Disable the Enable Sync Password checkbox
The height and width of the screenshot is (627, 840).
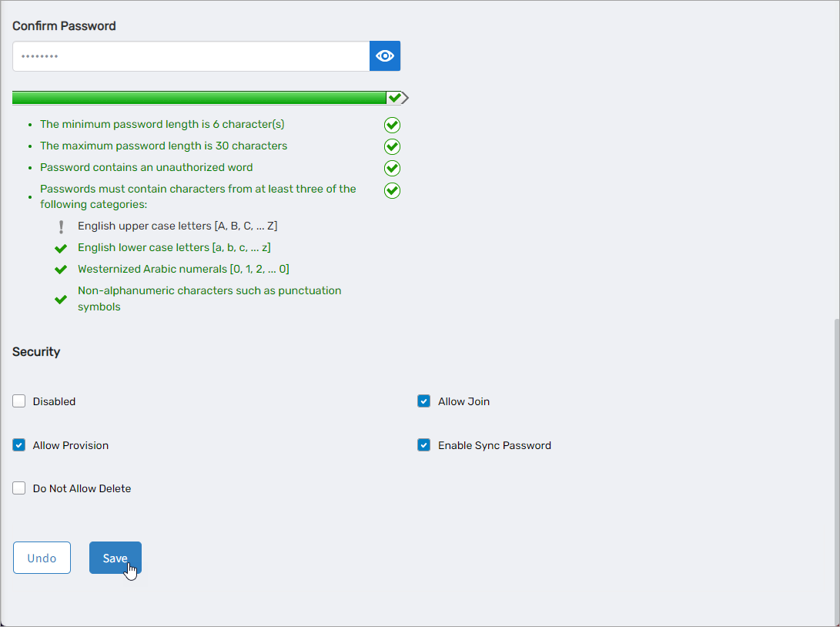(423, 445)
